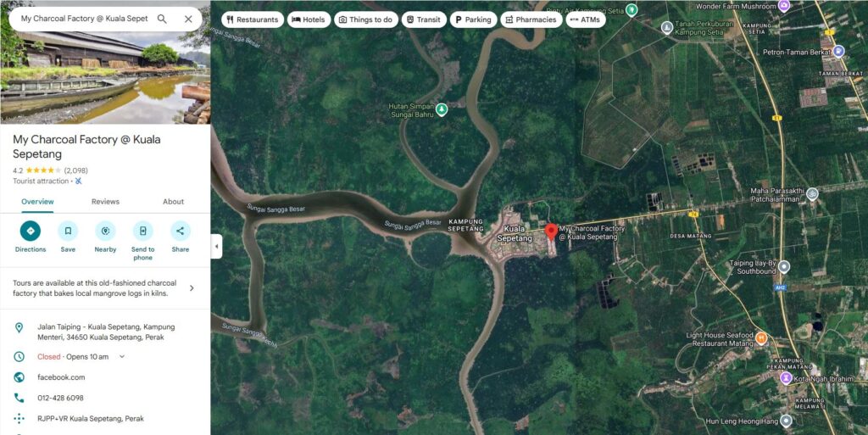868x435 pixels.
Task: Open Nearby search for this location
Action: click(x=105, y=231)
